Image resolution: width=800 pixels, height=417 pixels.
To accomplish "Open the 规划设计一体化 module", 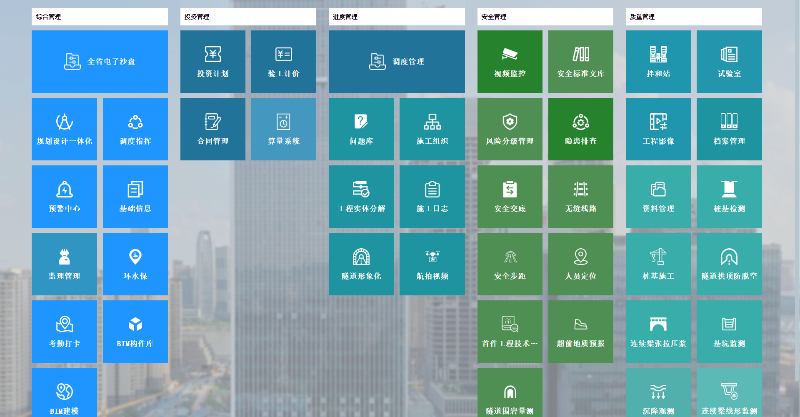I will (x=64, y=129).
